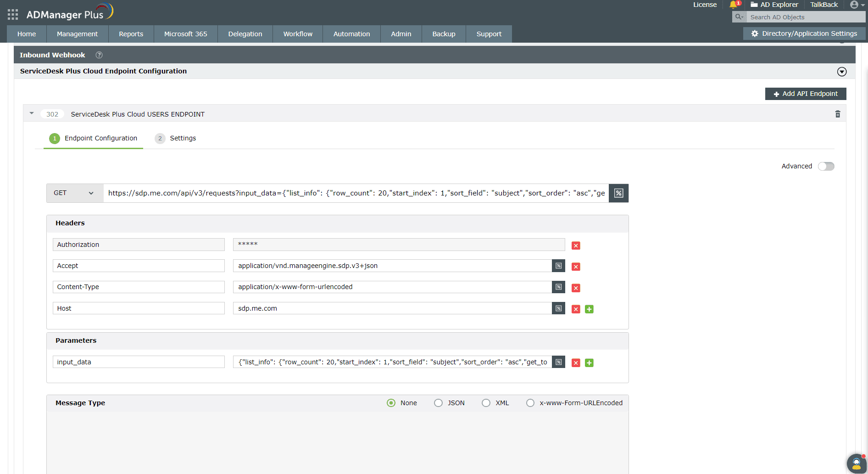Switch to the Settings tab
This screenshot has width=868, height=474.
(x=183, y=138)
